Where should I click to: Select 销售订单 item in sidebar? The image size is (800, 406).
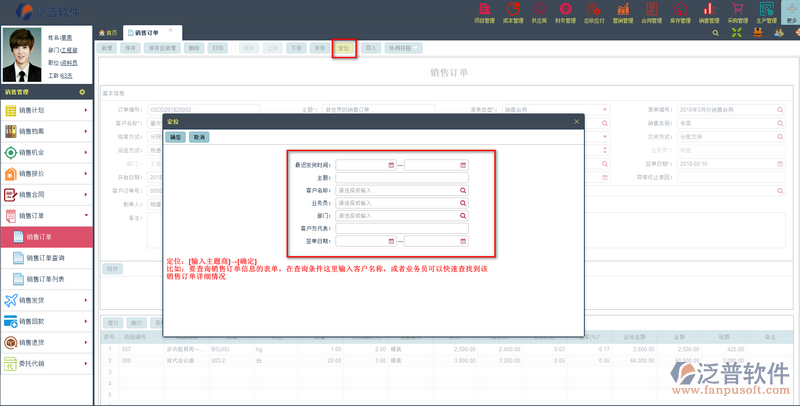tap(47, 237)
